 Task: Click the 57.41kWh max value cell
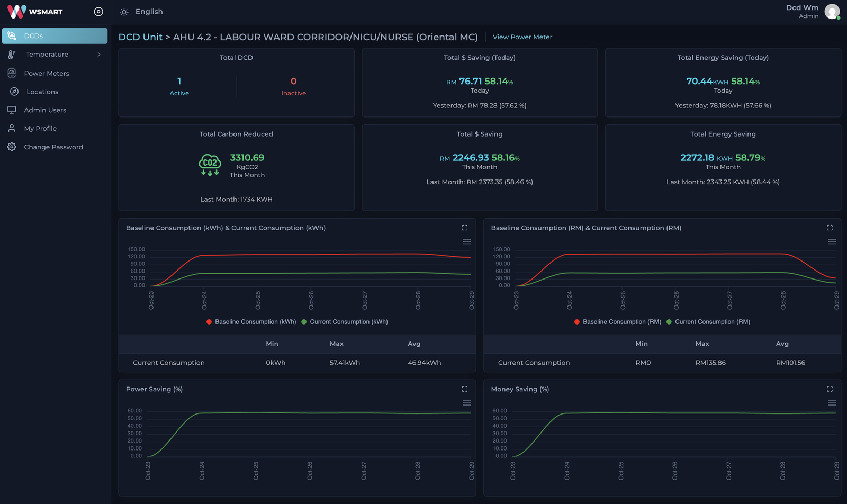(345, 363)
